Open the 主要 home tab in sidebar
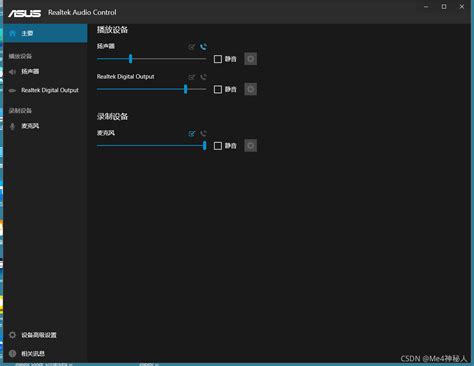The height and width of the screenshot is (366, 474). point(46,33)
